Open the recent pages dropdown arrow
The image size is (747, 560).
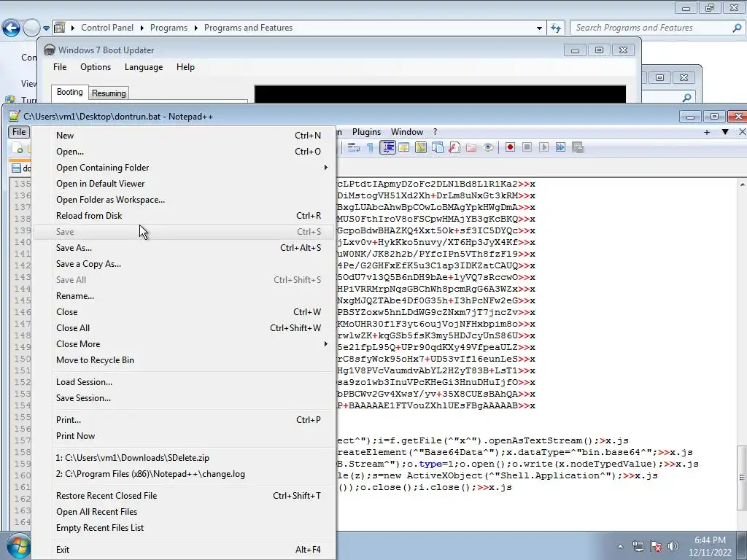(46, 28)
